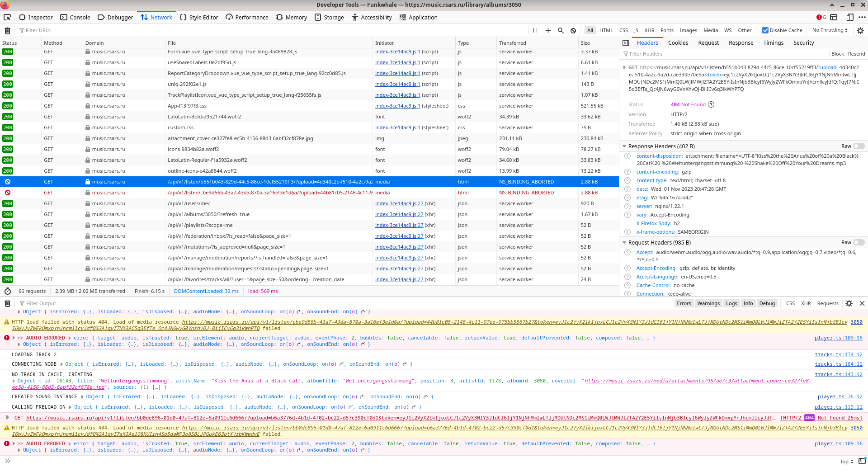Viewport: 868px width, 476px height.
Task: Open the network search magnifier icon
Action: [x=561, y=30]
